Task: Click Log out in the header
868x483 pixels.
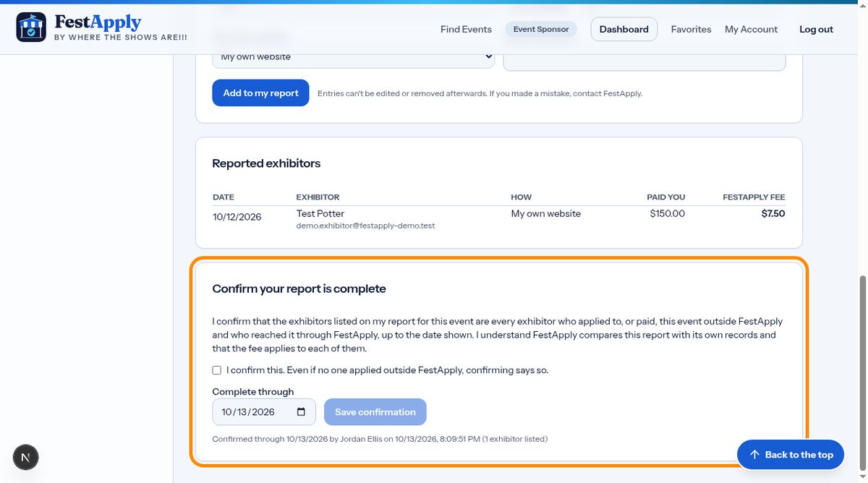Action: tap(816, 30)
